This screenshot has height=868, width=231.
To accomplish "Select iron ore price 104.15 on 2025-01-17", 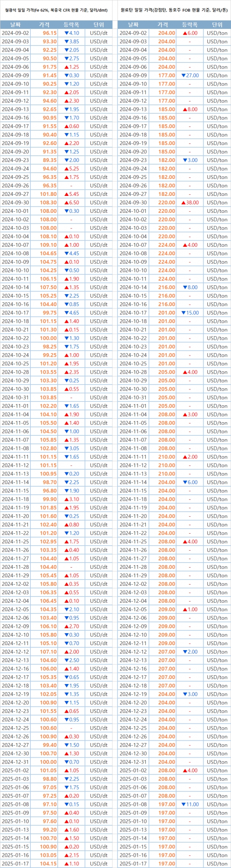I will tap(48, 864).
